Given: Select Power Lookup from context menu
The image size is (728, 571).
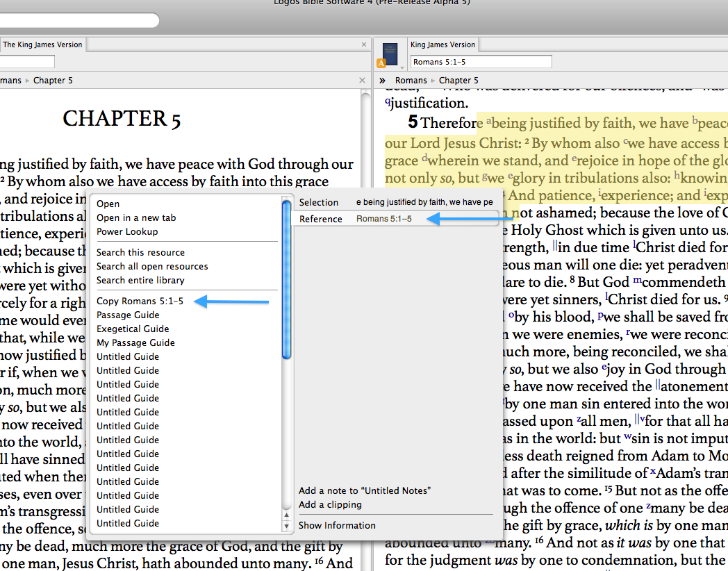Looking at the screenshot, I should (x=126, y=231).
